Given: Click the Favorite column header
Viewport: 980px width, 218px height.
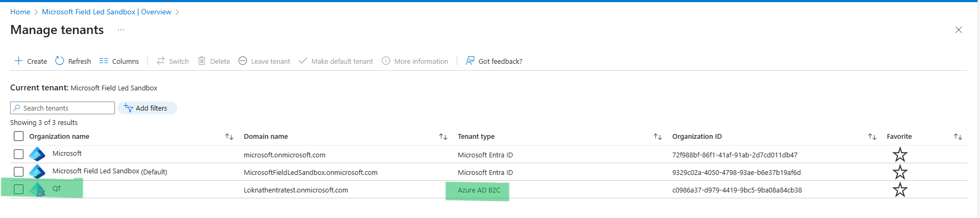Looking at the screenshot, I should tap(899, 137).
